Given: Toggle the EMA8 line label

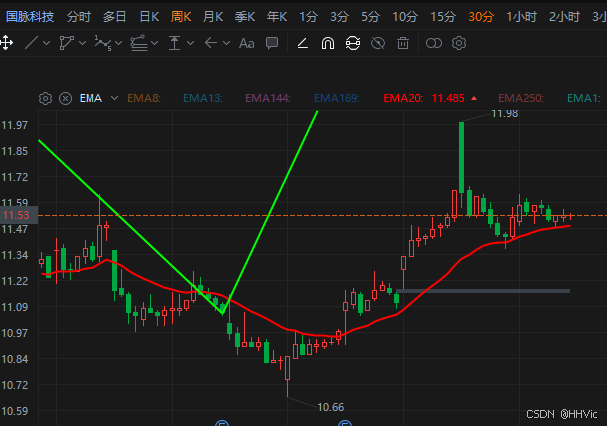Looking at the screenshot, I should click(144, 98).
